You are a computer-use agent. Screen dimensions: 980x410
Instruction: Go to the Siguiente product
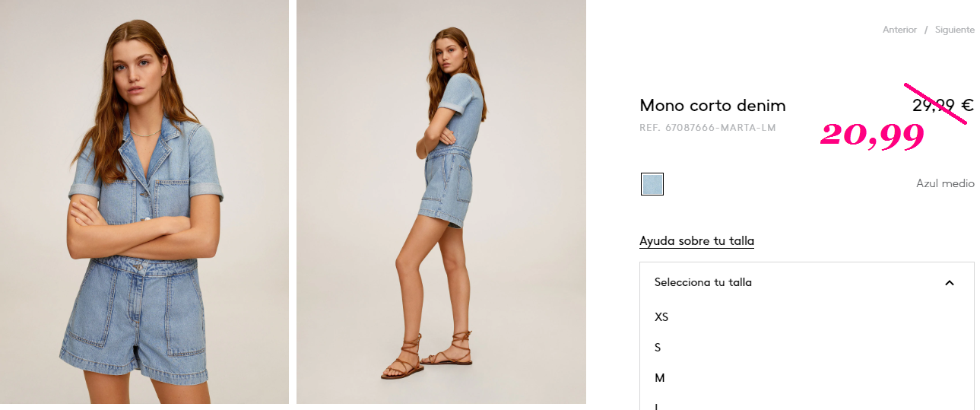point(954,30)
